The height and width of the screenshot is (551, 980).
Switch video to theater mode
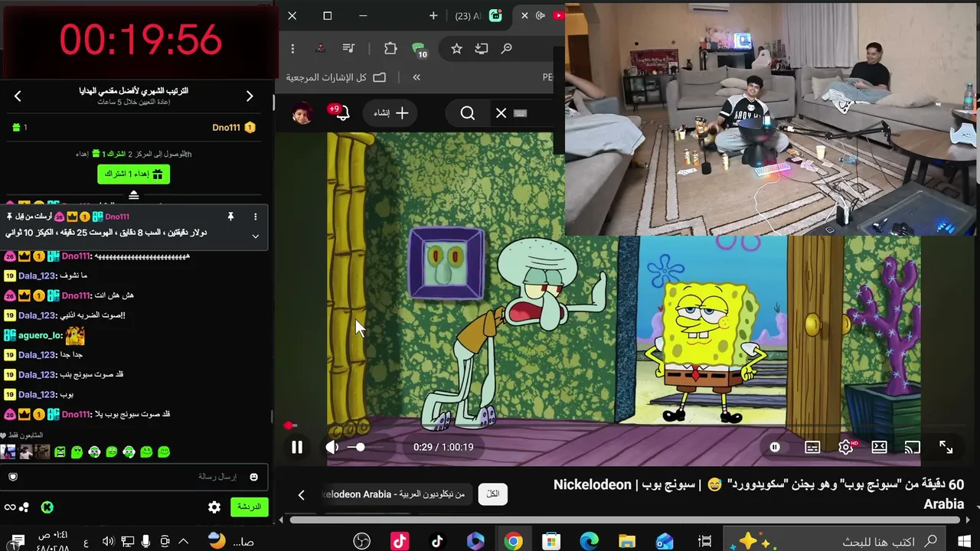pyautogui.click(x=879, y=448)
